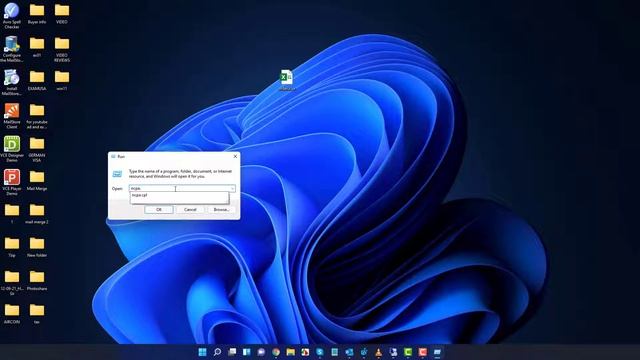Image resolution: width=640 pixels, height=360 pixels.
Task: Launch Google Chrome from the taskbar
Action: pos(276,352)
